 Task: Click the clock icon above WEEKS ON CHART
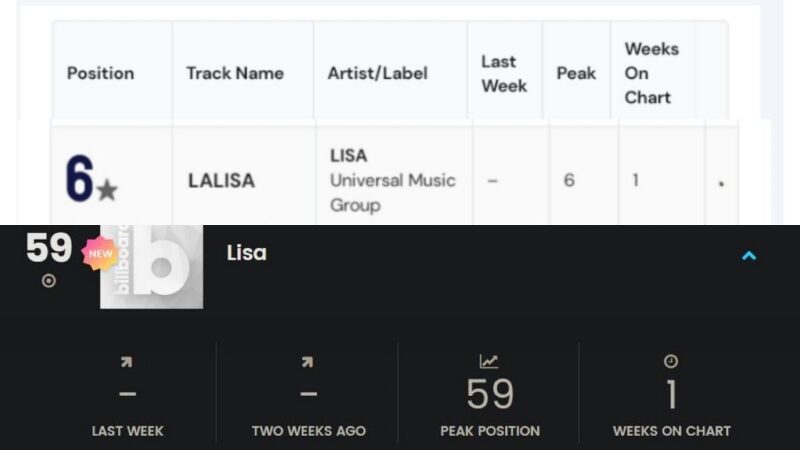click(671, 361)
